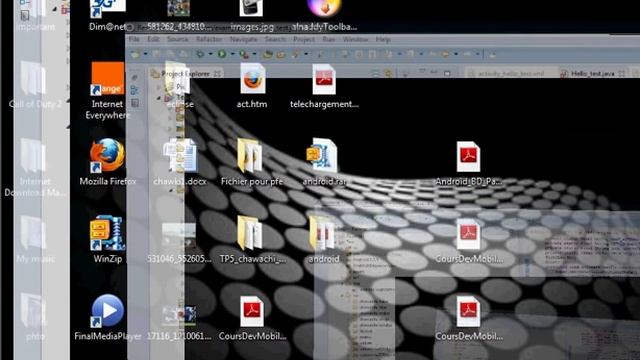Screen dimensions: 640x360
Task: Launch Orange Internet Everywhere shortcut
Action: (x=107, y=91)
